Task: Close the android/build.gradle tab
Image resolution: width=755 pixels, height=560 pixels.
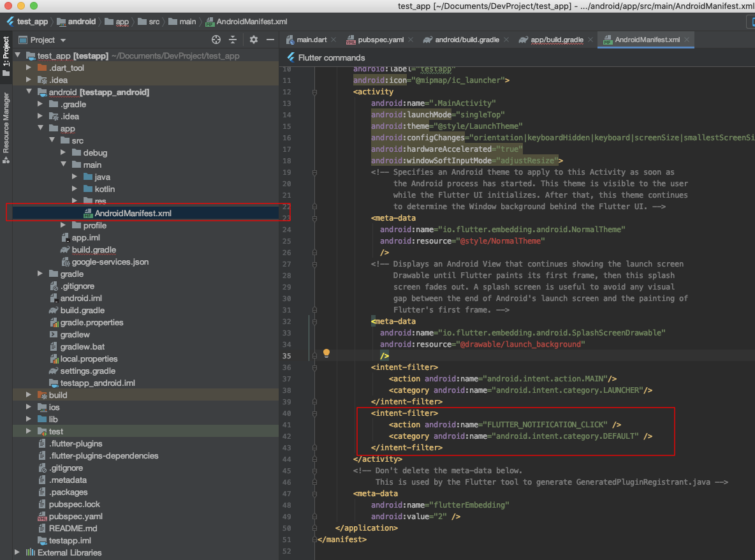Action: (x=506, y=40)
